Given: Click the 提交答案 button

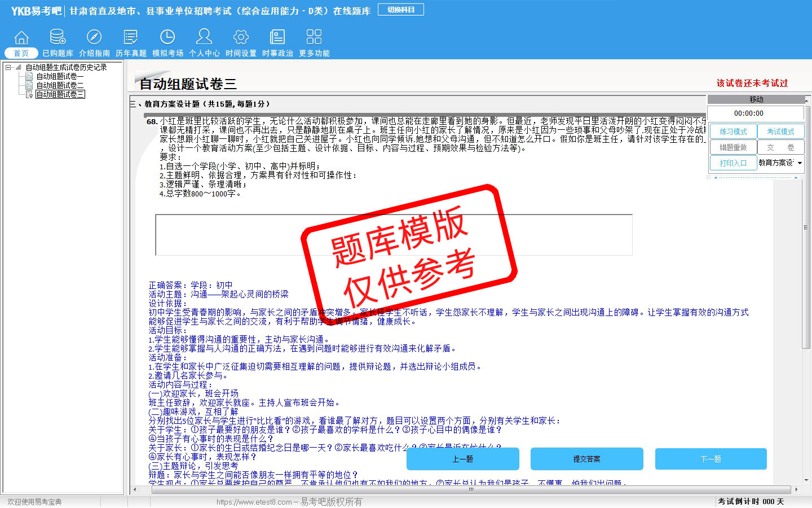Looking at the screenshot, I should 586,459.
